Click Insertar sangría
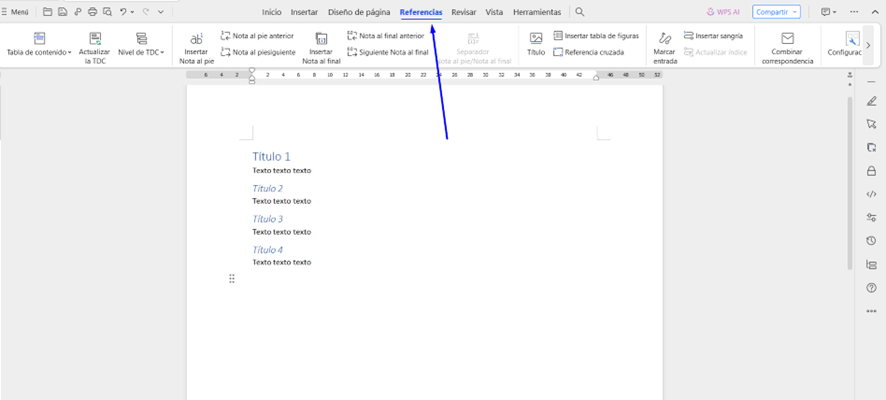 (x=713, y=36)
